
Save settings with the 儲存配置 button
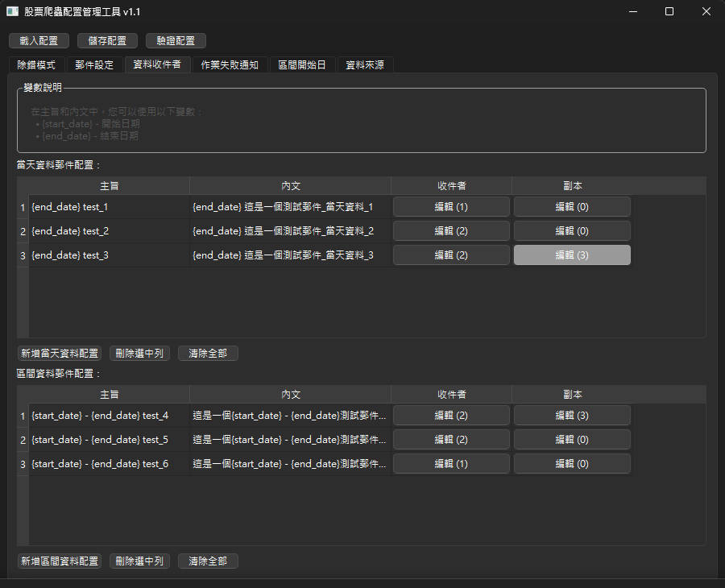(x=107, y=41)
